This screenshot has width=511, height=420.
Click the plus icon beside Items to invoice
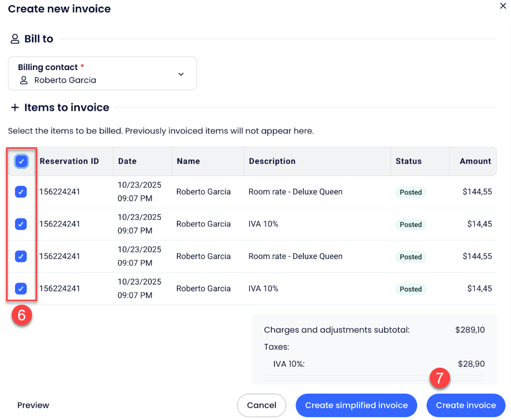click(x=15, y=108)
